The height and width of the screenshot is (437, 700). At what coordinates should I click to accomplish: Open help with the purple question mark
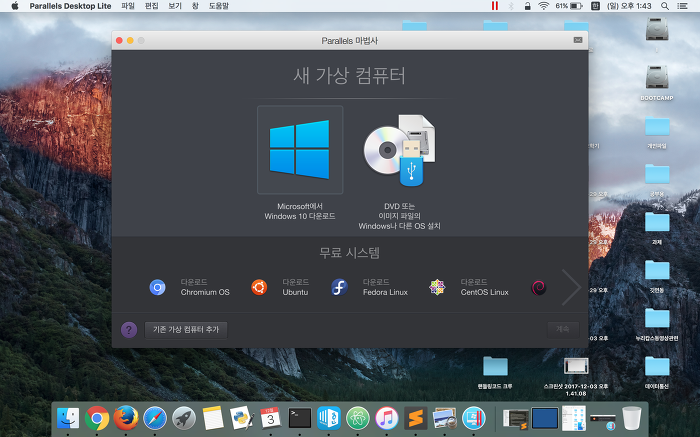129,330
